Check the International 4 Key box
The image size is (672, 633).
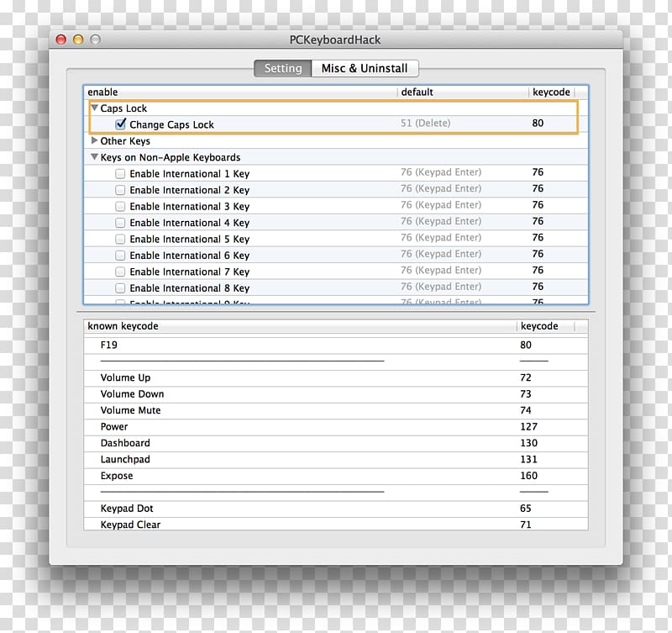[x=120, y=223]
